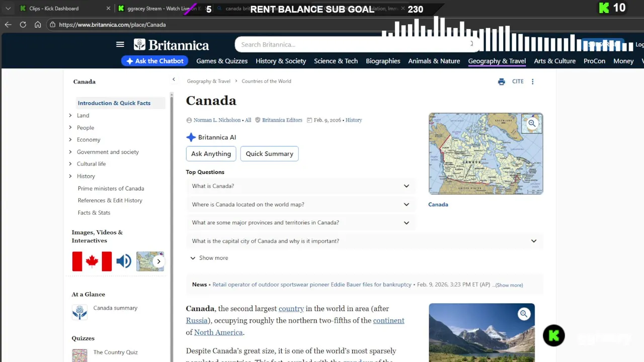
Task: Close the Clips - Kick Dashboard tab
Action: (108, 9)
